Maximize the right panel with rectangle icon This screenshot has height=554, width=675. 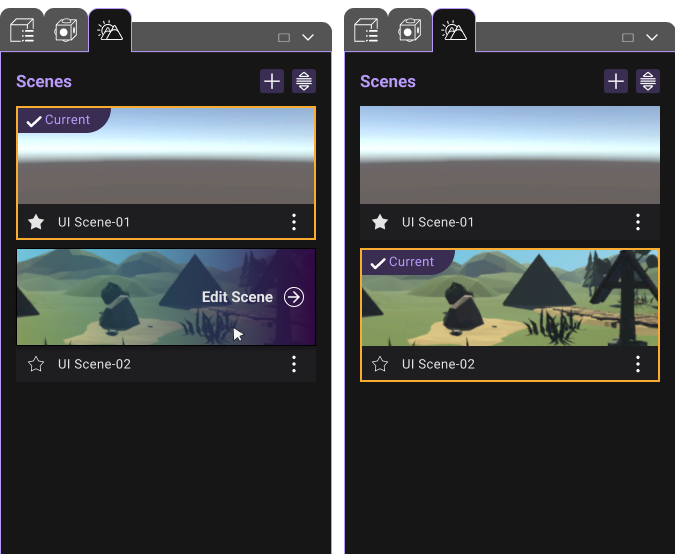coord(628,38)
